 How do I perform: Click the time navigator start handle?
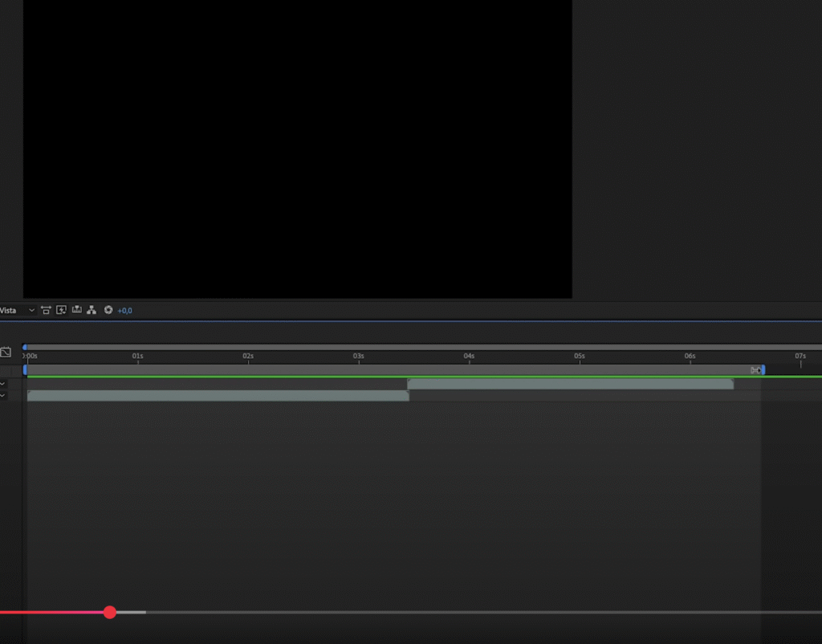[x=25, y=347]
